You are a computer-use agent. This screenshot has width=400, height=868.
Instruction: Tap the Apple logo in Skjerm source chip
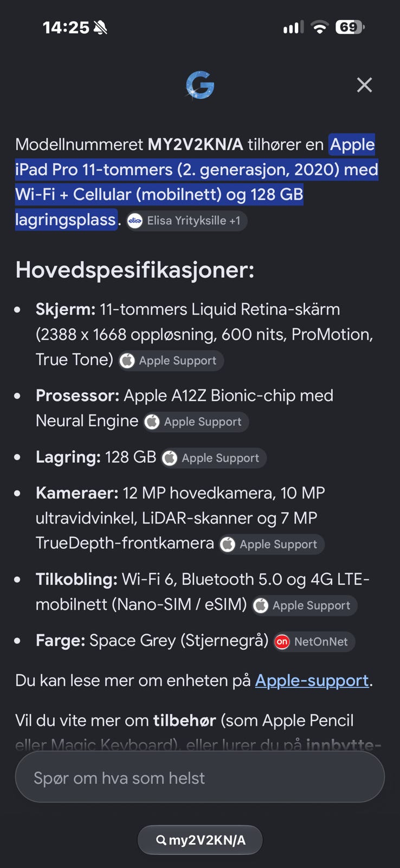tap(127, 361)
